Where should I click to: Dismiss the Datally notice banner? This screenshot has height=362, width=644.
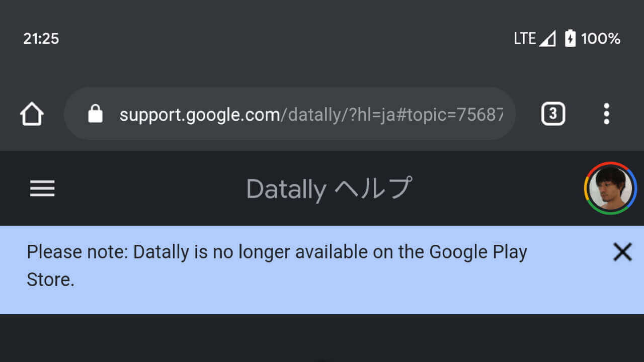(x=622, y=252)
